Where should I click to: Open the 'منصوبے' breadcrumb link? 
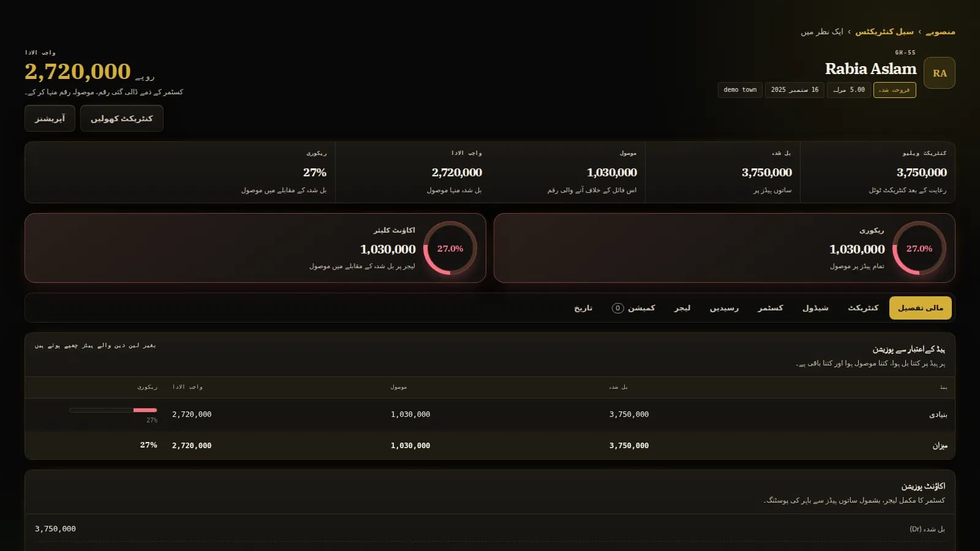click(940, 32)
